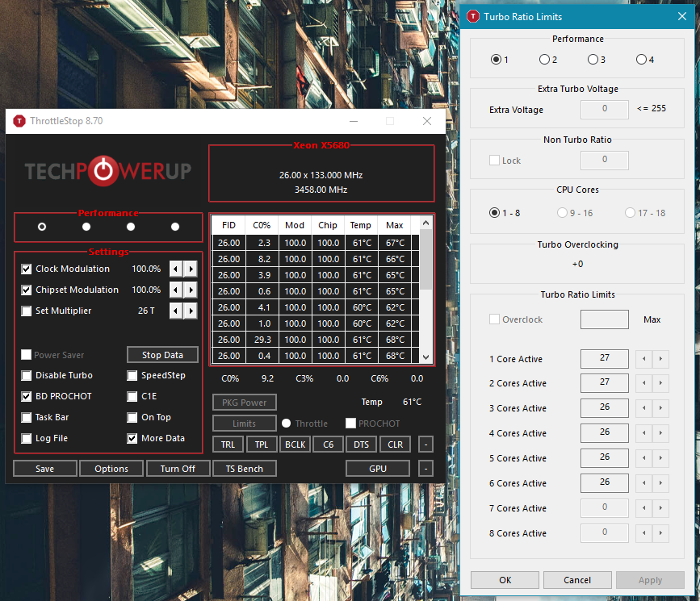This screenshot has height=601, width=700.
Task: Increase 1 Core Active ratio right arrow
Action: point(661,358)
